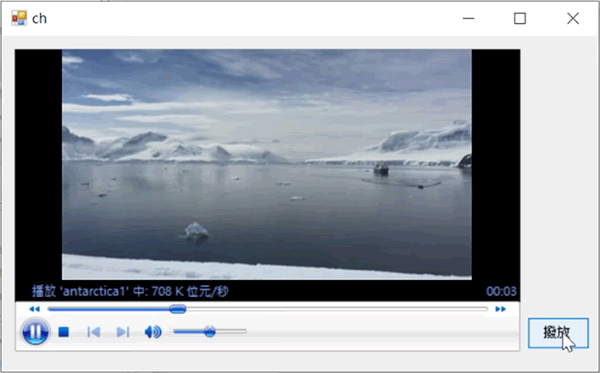Minimize the ch window
Screen dimensions: 600x373
[468, 18]
